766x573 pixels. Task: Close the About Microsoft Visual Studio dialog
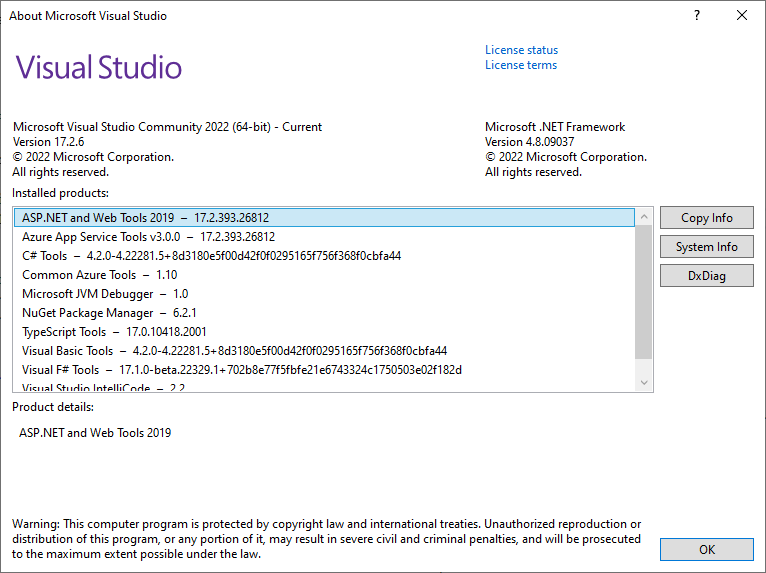click(742, 16)
